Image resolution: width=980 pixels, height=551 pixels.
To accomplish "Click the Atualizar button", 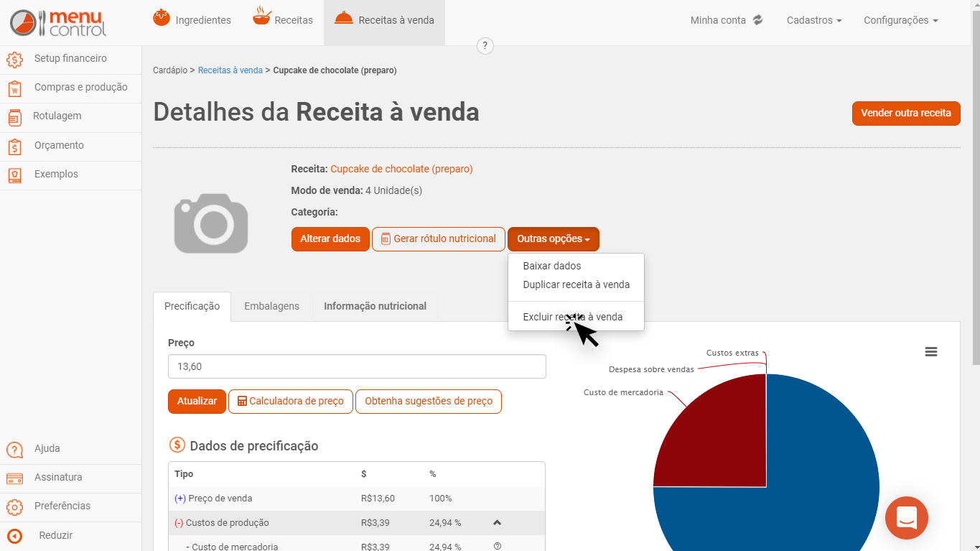I will tap(197, 402).
